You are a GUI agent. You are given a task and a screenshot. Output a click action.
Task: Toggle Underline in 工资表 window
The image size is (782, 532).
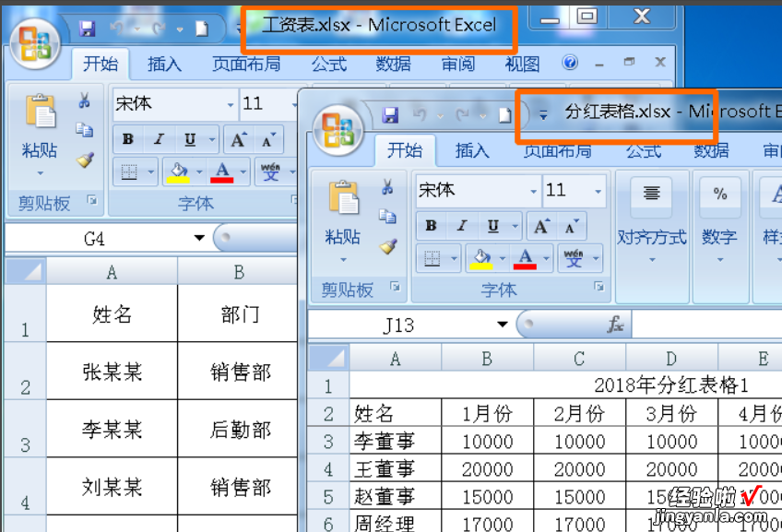coord(190,140)
